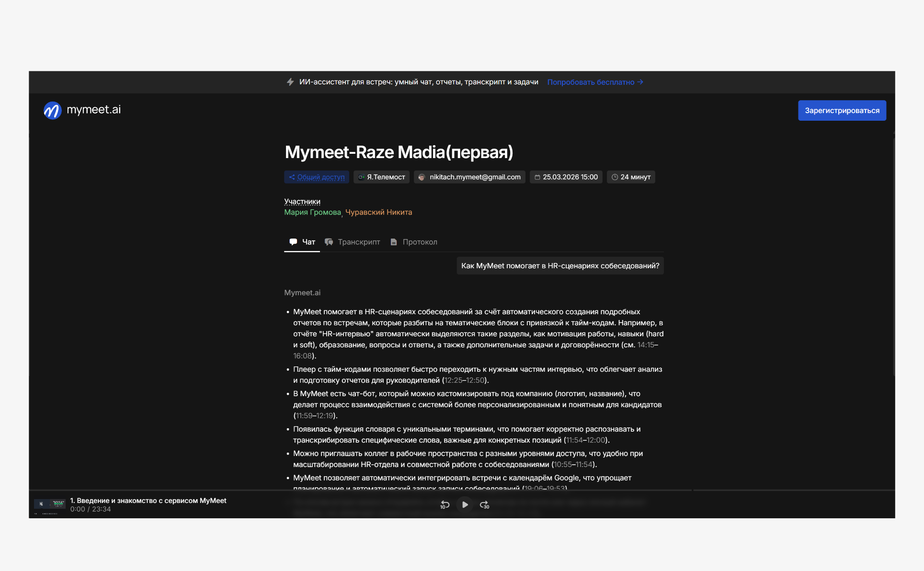
Task: Switch to the Протокол tab
Action: [414, 242]
